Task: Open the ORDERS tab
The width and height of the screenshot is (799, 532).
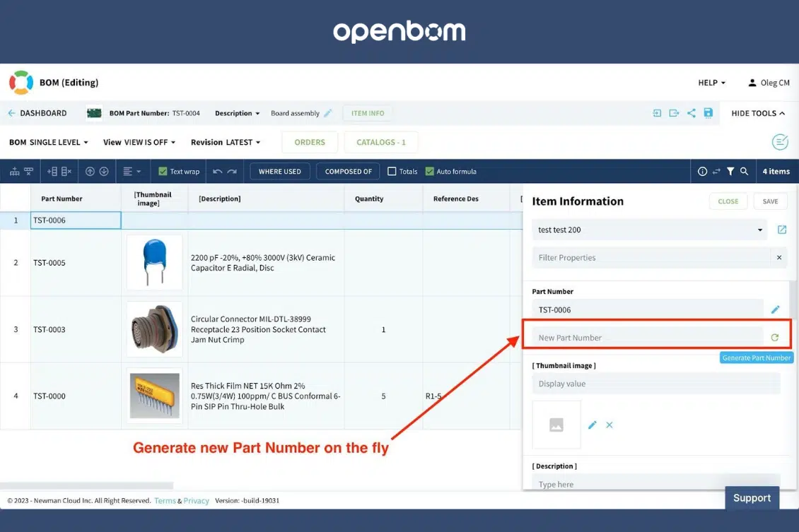Action: 309,142
